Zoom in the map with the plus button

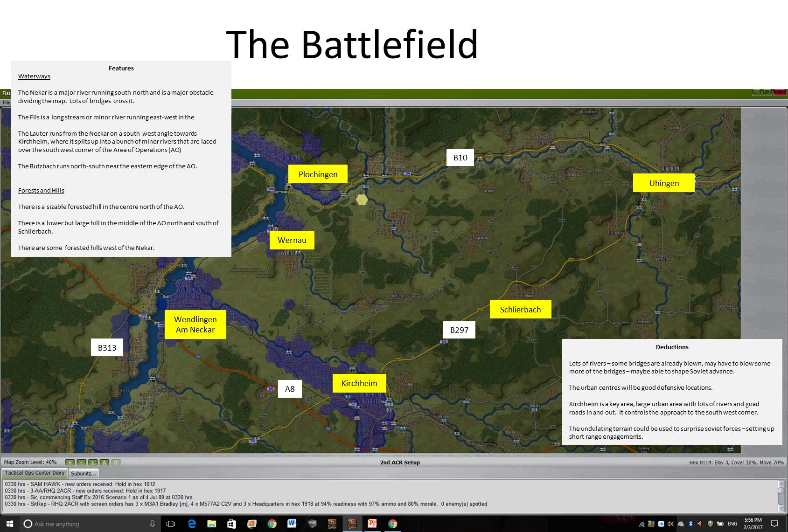point(70,463)
